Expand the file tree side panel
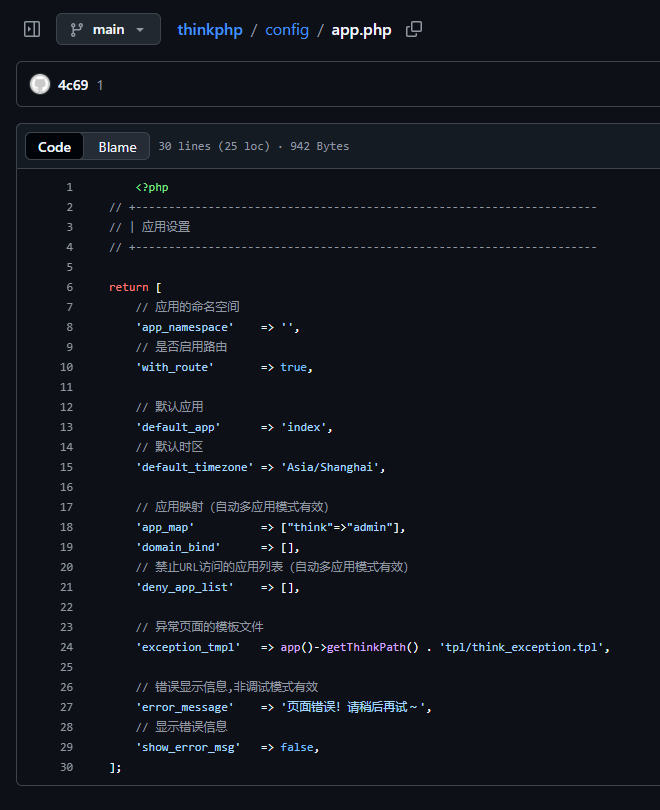This screenshot has height=810, width=660. click(x=31, y=29)
